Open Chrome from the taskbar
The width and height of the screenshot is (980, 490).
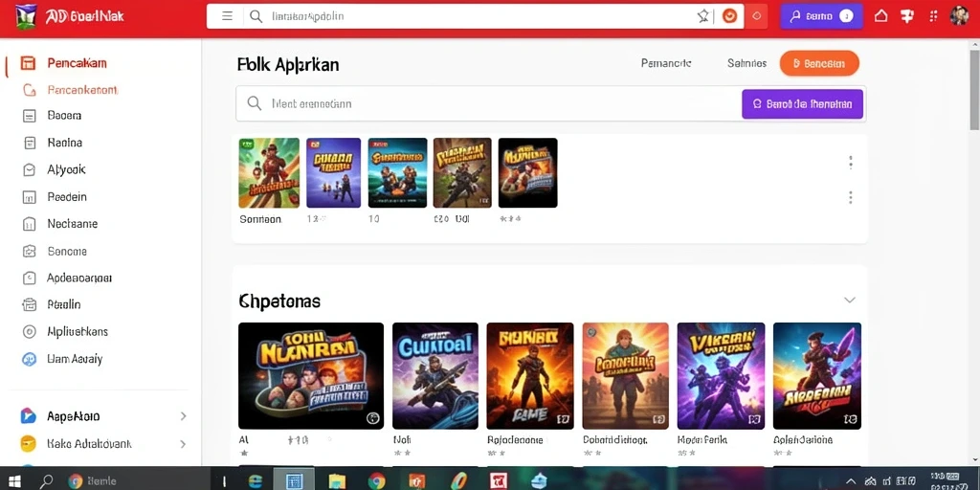(x=376, y=480)
